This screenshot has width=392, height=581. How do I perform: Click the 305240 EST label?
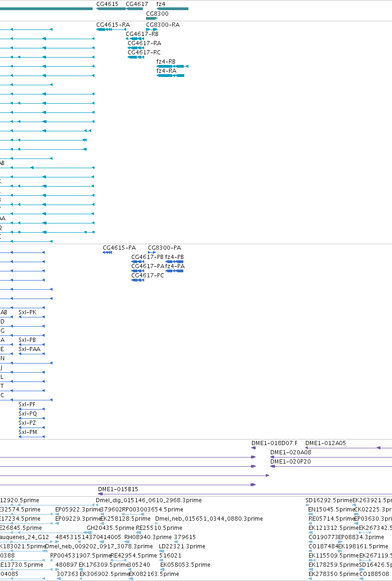click(x=139, y=565)
